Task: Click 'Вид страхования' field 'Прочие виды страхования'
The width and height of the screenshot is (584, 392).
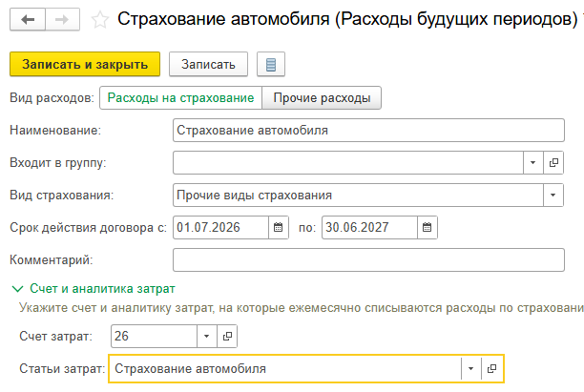Action: pos(358,196)
